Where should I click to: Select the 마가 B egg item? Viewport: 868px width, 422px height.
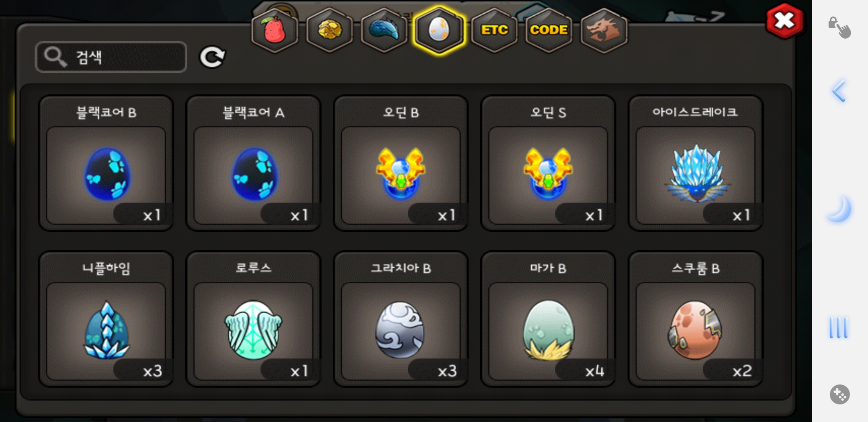click(548, 319)
